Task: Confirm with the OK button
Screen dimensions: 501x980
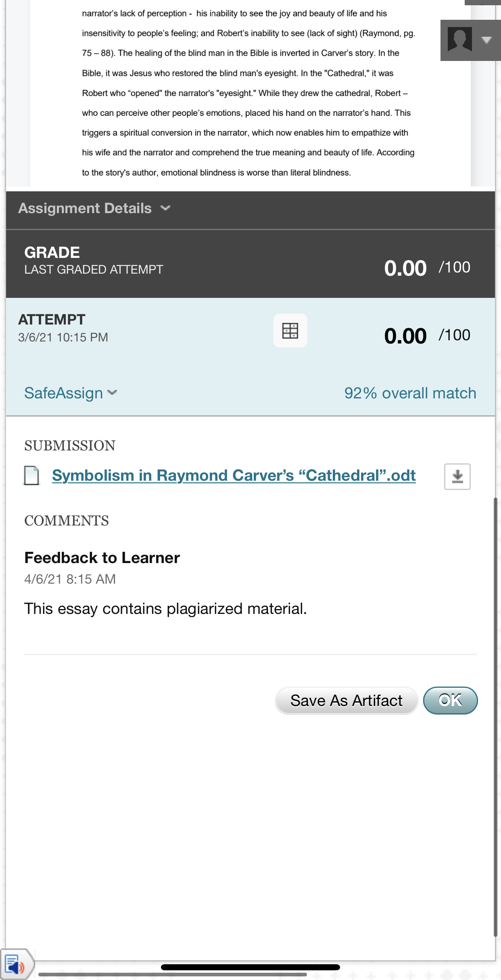Action: coord(450,700)
